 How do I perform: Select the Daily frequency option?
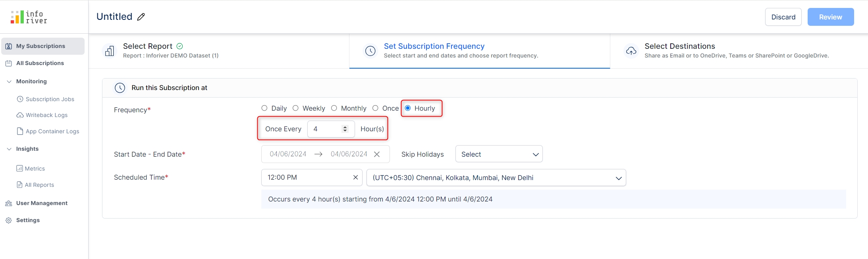[x=264, y=108]
